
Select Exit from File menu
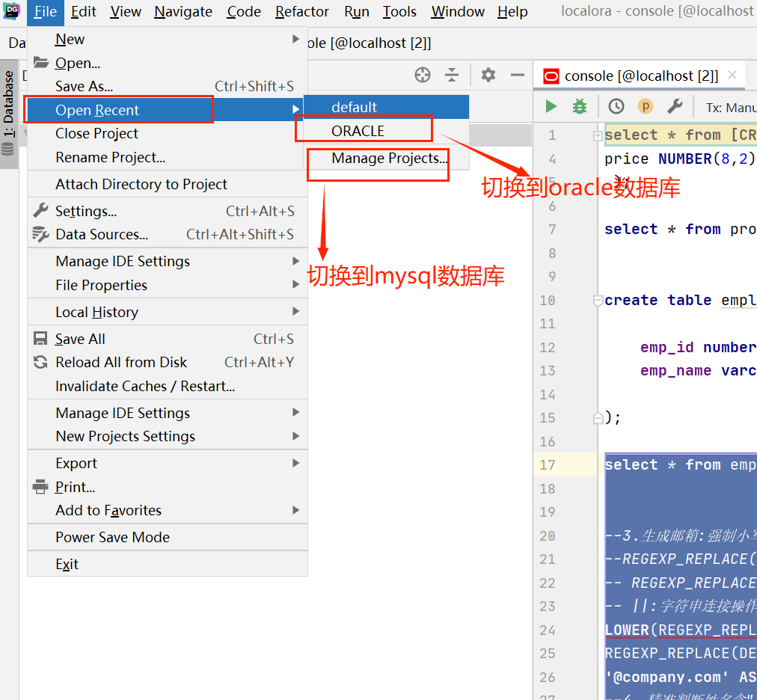167,565
